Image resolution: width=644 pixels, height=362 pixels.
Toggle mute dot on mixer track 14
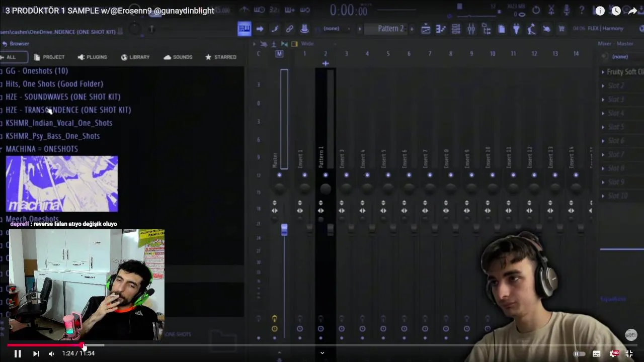point(576,175)
